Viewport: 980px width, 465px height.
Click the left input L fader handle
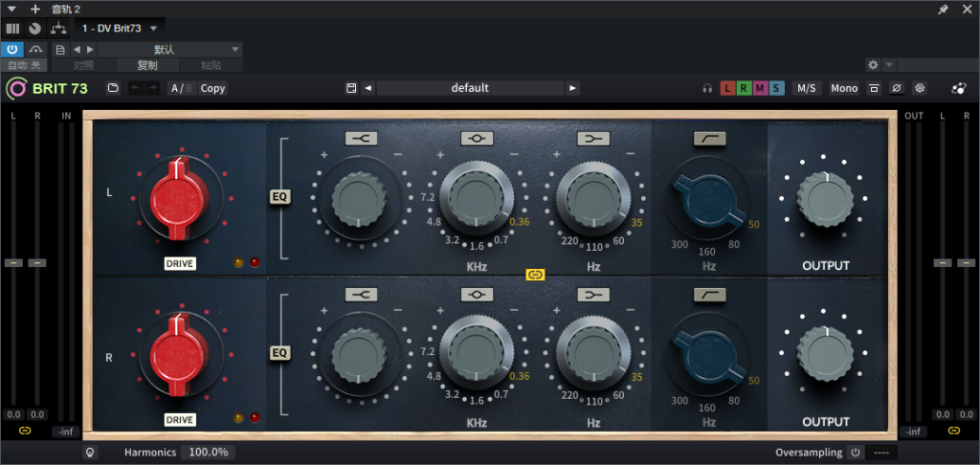(x=13, y=262)
